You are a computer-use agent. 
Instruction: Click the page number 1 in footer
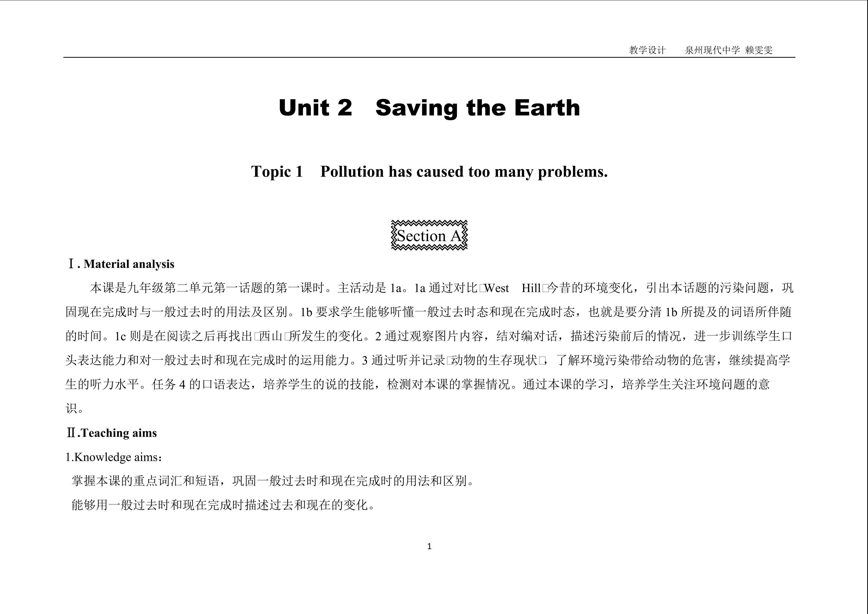coord(429,546)
